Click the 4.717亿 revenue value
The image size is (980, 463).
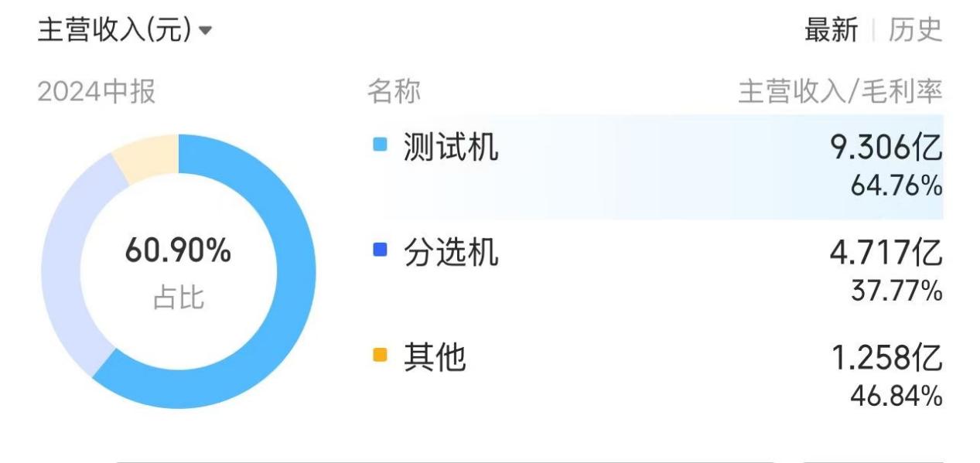(x=886, y=252)
